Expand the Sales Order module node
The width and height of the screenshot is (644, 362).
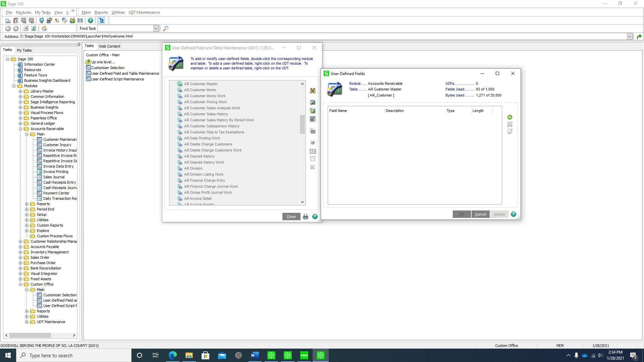tap(20, 257)
